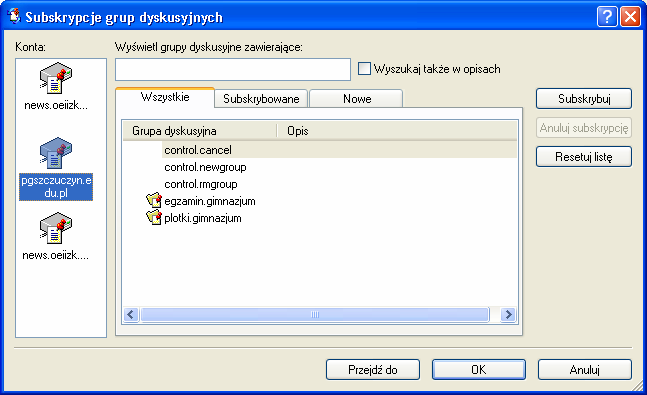Screen dimensions: 647x395
Task: Select the last news.oeiizk account icon
Action: pos(56,228)
